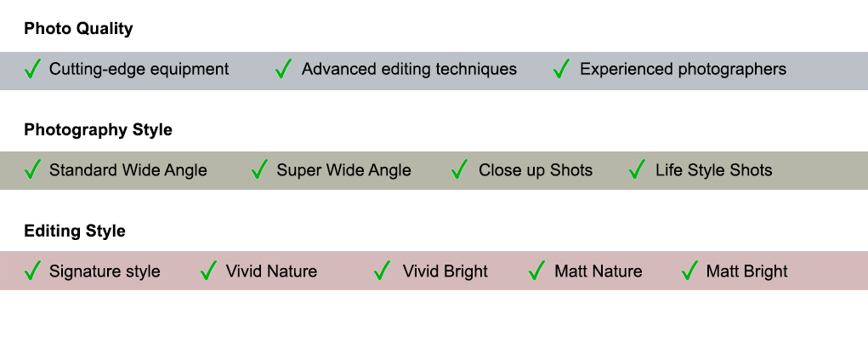Click the Editing Style heading
This screenshot has height=337, width=868.
click(x=75, y=231)
